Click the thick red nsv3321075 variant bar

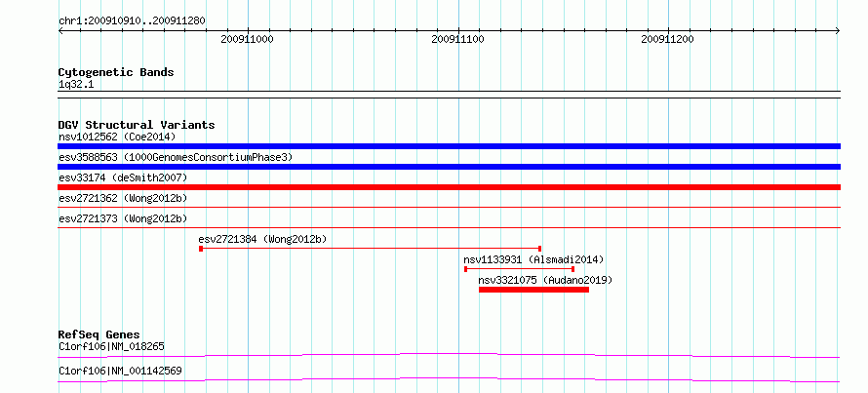[533, 290]
